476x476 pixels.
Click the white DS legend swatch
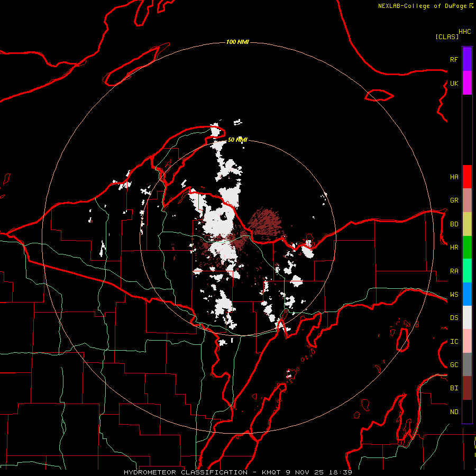(467, 317)
